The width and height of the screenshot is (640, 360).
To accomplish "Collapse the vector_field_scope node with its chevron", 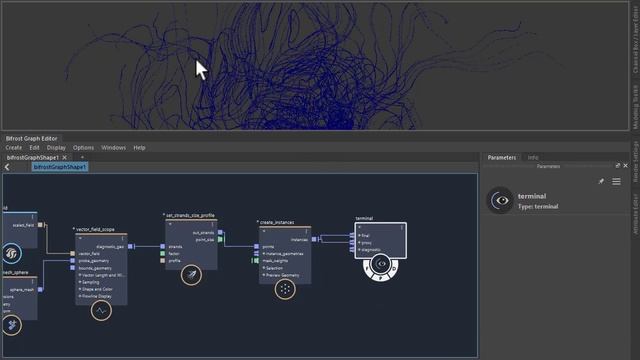I will click(x=80, y=238).
